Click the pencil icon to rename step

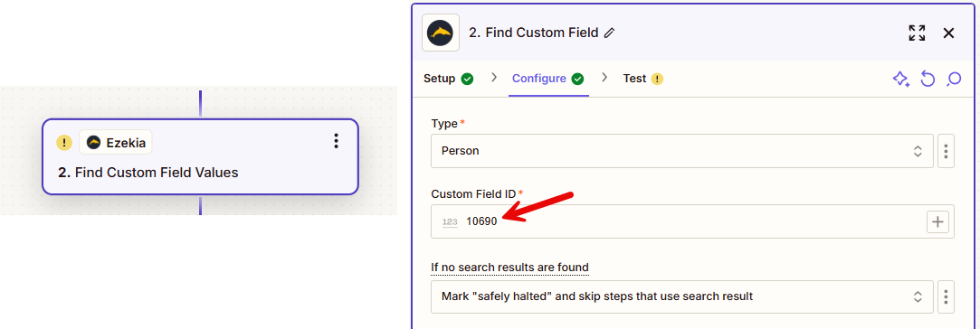(609, 33)
